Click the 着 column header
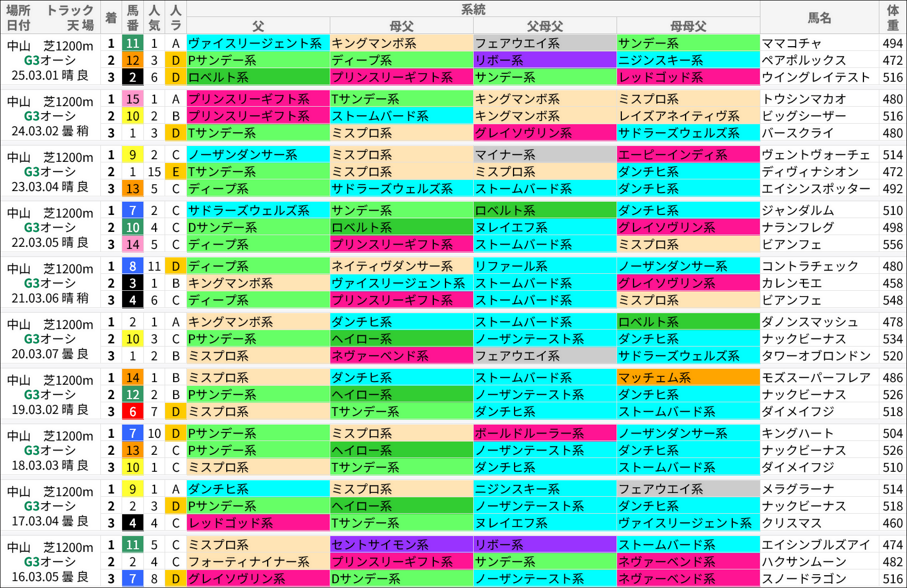 pyautogui.click(x=110, y=18)
